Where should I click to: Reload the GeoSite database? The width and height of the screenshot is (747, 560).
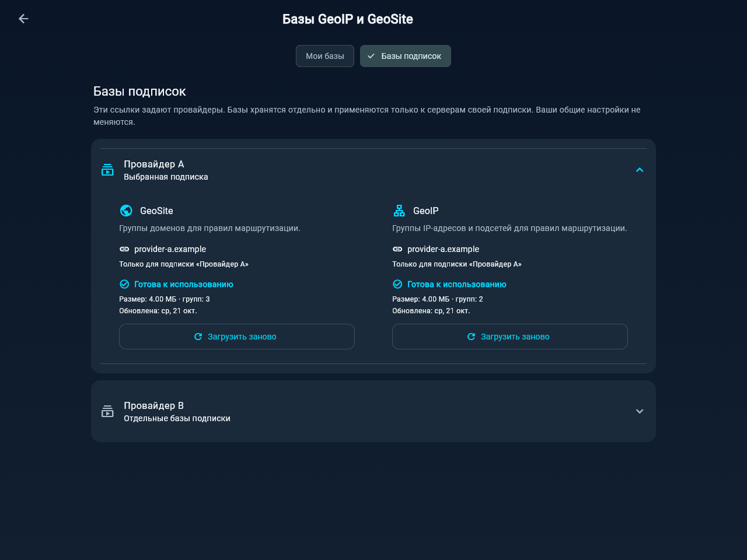[x=237, y=337]
